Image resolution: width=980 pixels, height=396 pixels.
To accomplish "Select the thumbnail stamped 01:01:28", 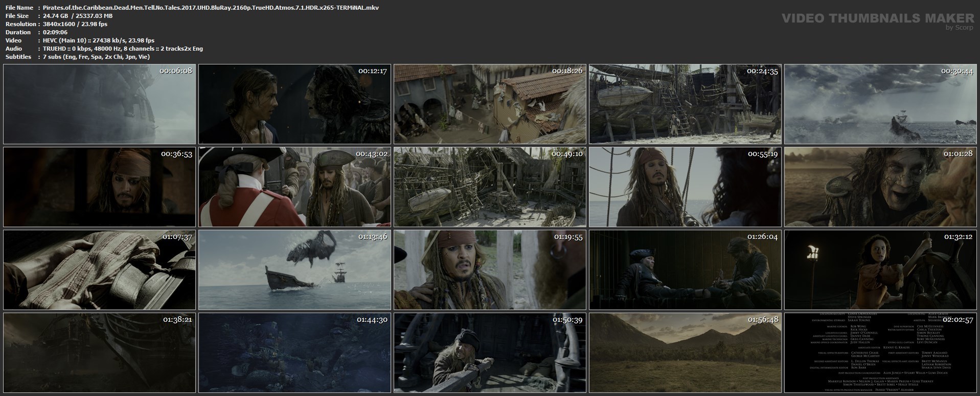I will point(880,187).
